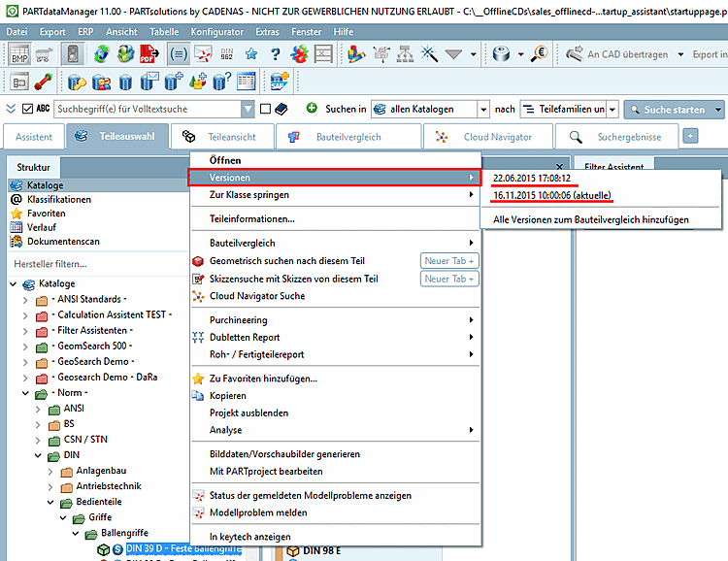Expand the Antriebstechnik tree node
The height and width of the screenshot is (561, 728).
50,486
